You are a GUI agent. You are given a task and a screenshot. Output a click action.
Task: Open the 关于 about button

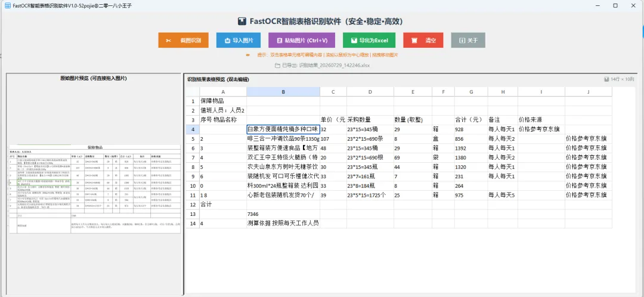[468, 41]
